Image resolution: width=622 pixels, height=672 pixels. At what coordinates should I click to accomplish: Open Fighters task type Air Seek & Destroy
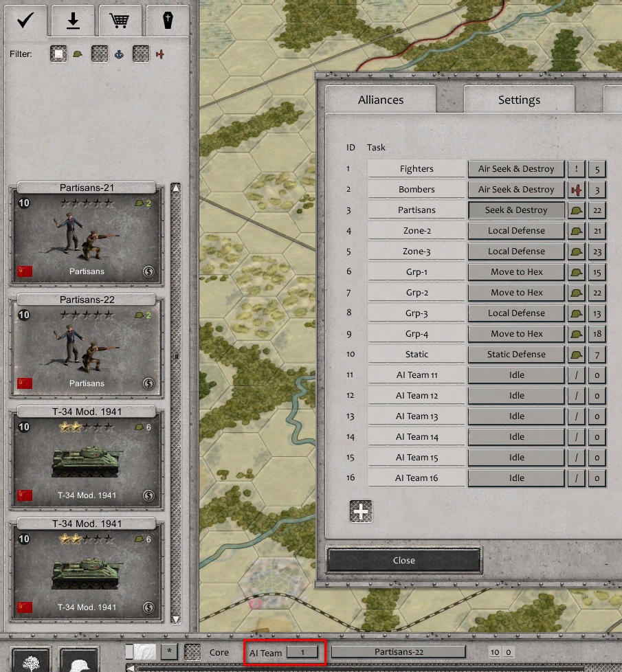(516, 169)
